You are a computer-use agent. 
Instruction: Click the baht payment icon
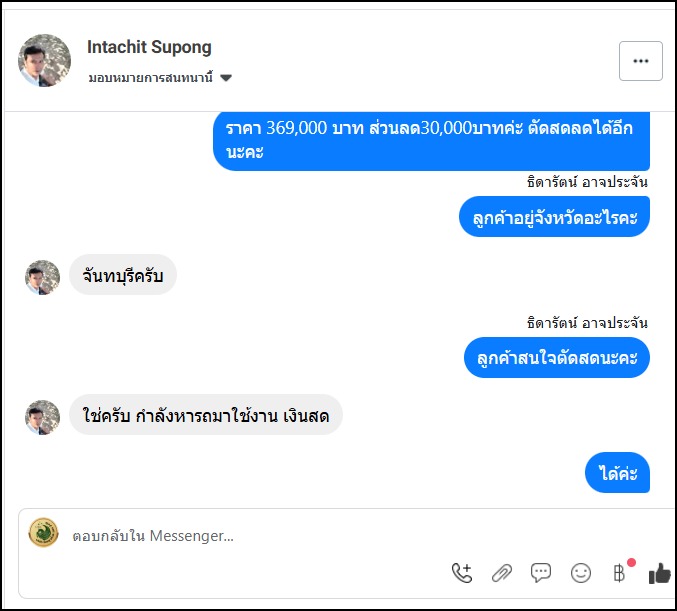(x=618, y=573)
